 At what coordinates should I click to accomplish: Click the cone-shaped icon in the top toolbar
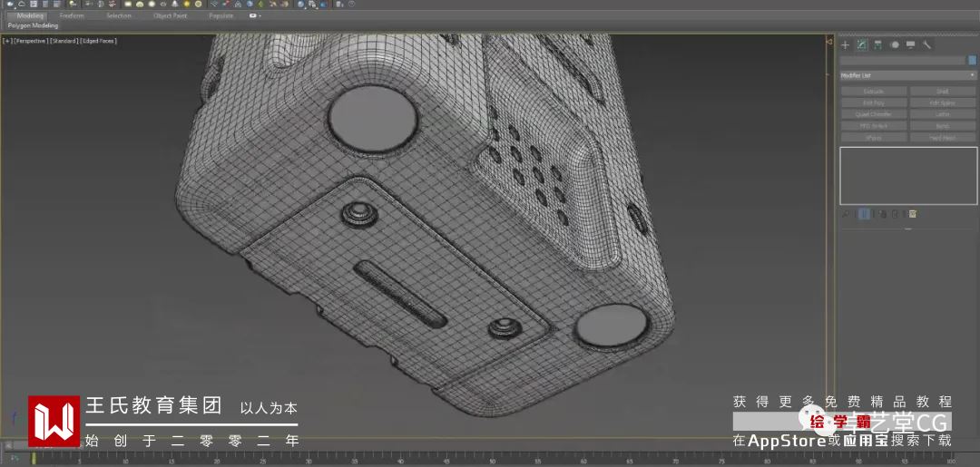(x=175, y=5)
